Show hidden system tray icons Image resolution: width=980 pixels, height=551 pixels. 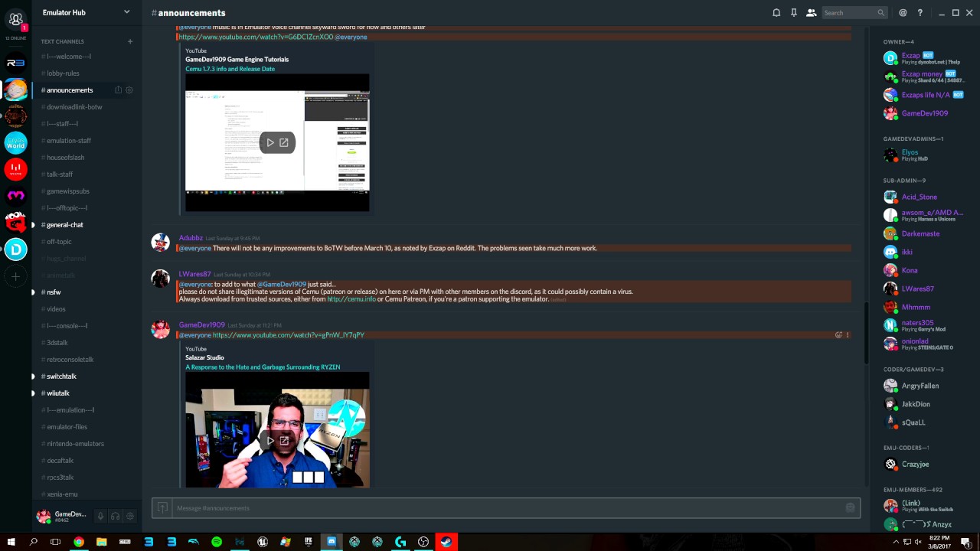[x=897, y=542]
